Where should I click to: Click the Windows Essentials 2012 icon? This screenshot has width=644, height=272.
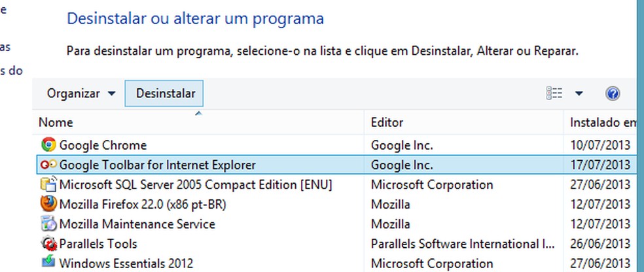(x=48, y=263)
